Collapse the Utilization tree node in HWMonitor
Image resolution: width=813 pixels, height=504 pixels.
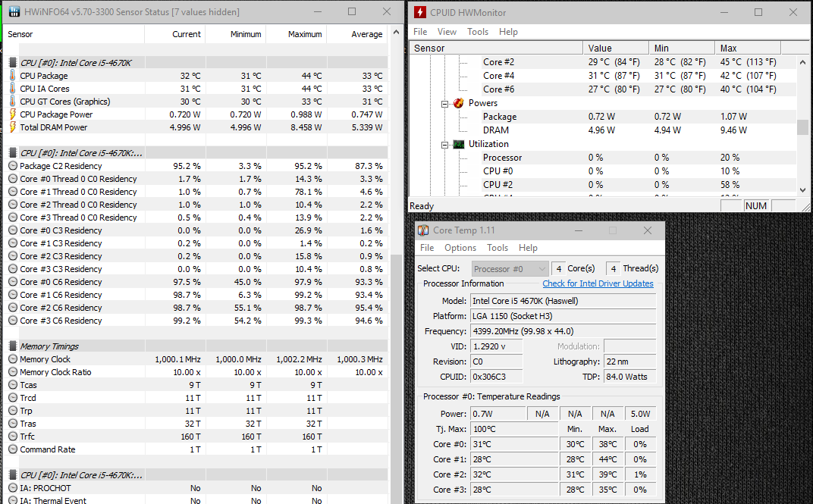coord(444,145)
